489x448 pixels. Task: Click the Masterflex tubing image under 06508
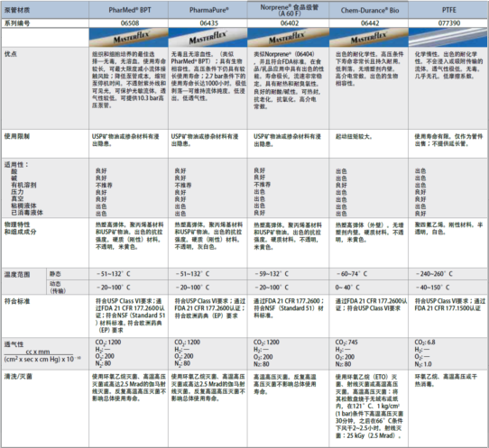pyautogui.click(x=128, y=37)
